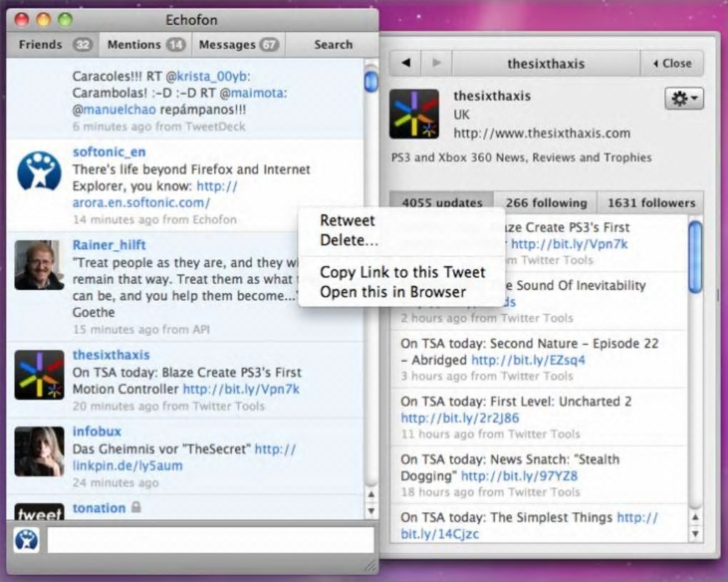Screen dimensions: 728x582
Task: Click the lock icon next to tonation
Action: coord(136,507)
